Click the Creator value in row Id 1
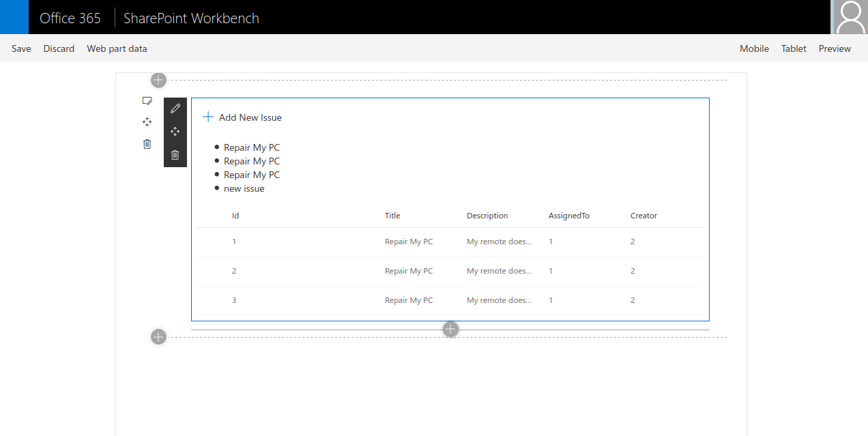Image resolution: width=868 pixels, height=436 pixels. [x=633, y=242]
